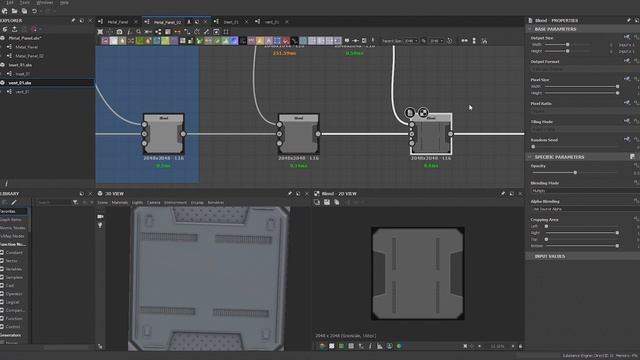Click the page icon above the selected Blend node
The image size is (640, 360).
(410, 113)
